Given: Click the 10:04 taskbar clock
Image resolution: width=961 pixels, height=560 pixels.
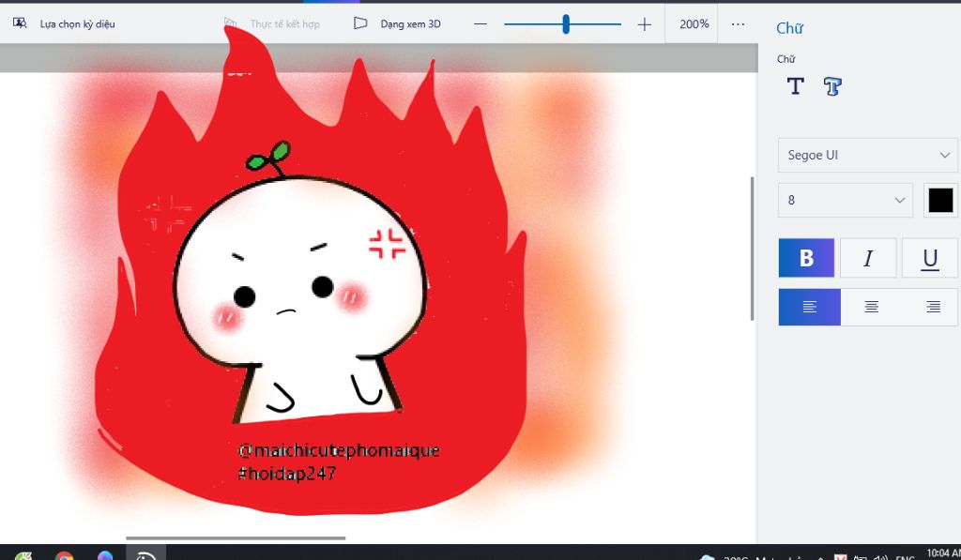Looking at the screenshot, I should [944, 553].
